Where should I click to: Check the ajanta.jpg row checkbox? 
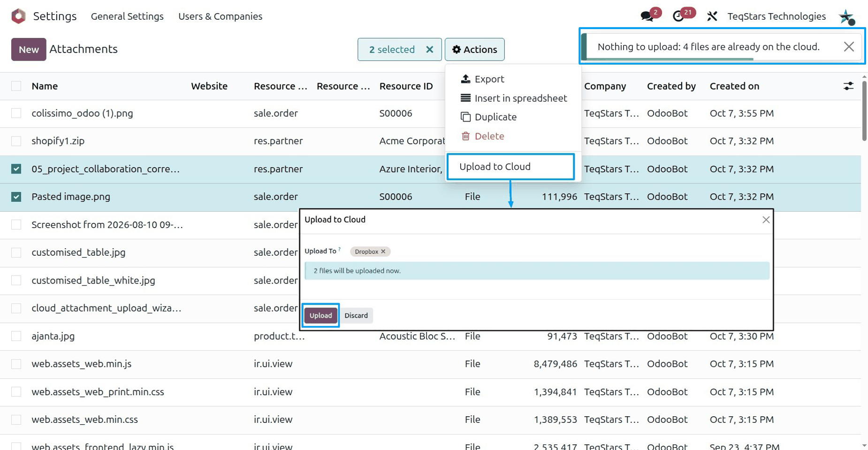click(16, 336)
